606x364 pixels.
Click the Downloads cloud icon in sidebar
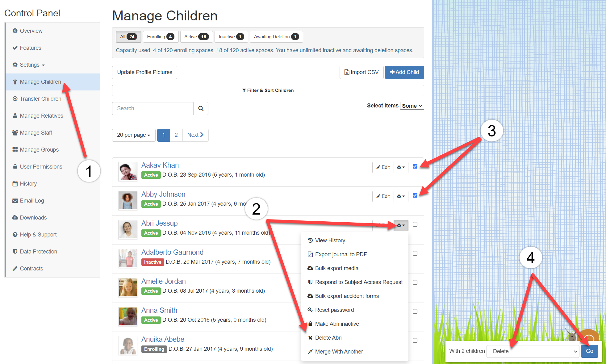tap(15, 217)
